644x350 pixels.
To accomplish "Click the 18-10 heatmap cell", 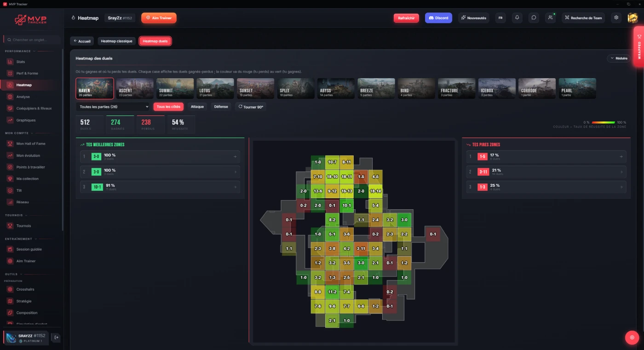I will pos(332,177).
